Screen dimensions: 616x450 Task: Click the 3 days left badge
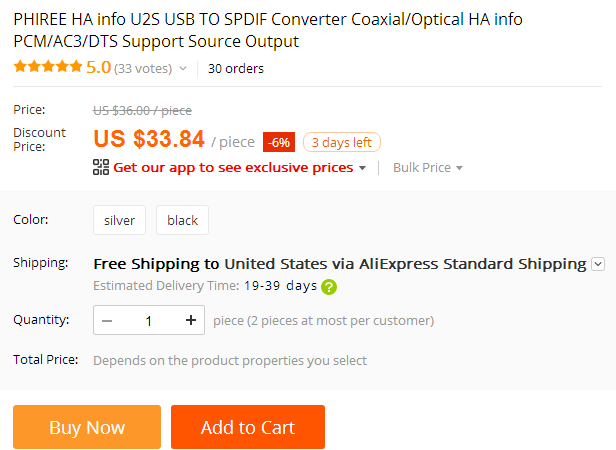pos(341,142)
